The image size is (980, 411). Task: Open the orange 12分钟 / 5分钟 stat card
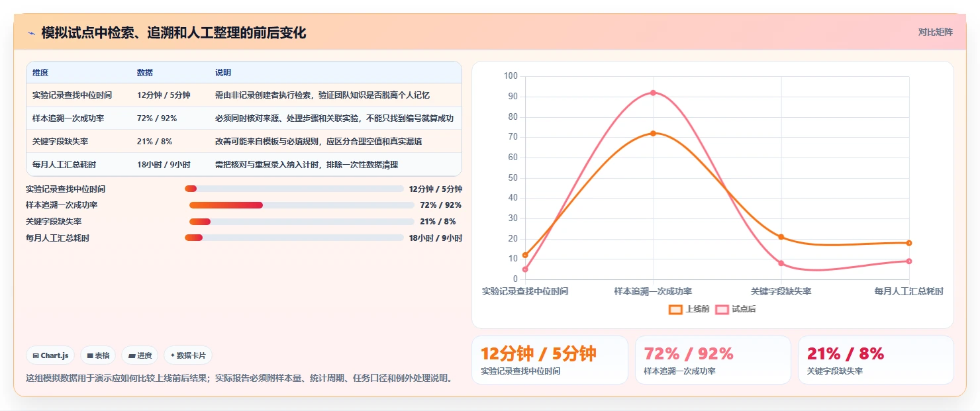pos(550,360)
